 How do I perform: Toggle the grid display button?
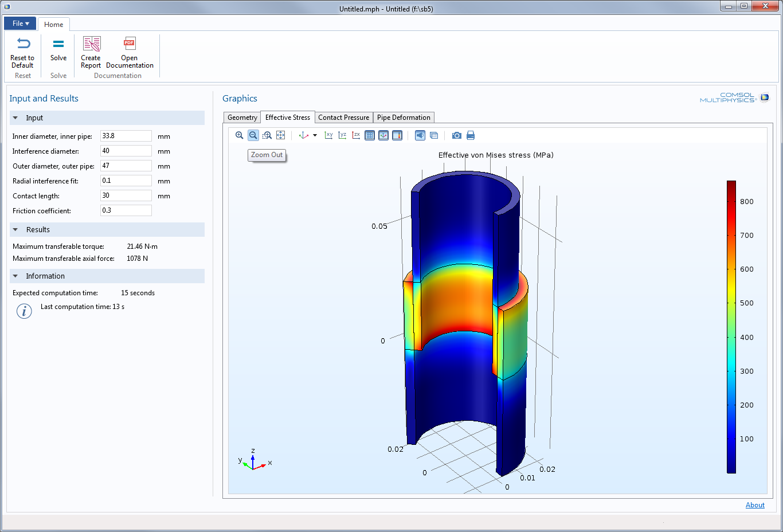(x=370, y=135)
